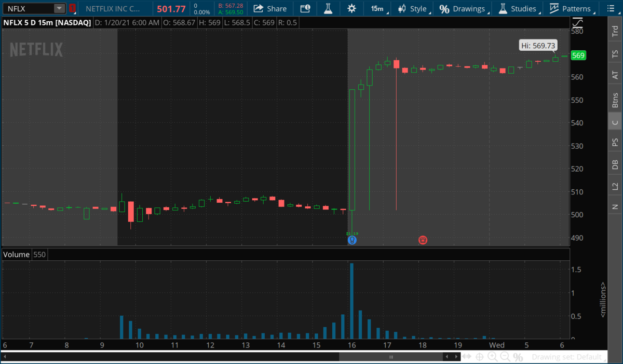Screen dimensions: 623x364
Task: Click the scroll left arrow
Action: click(x=447, y=357)
